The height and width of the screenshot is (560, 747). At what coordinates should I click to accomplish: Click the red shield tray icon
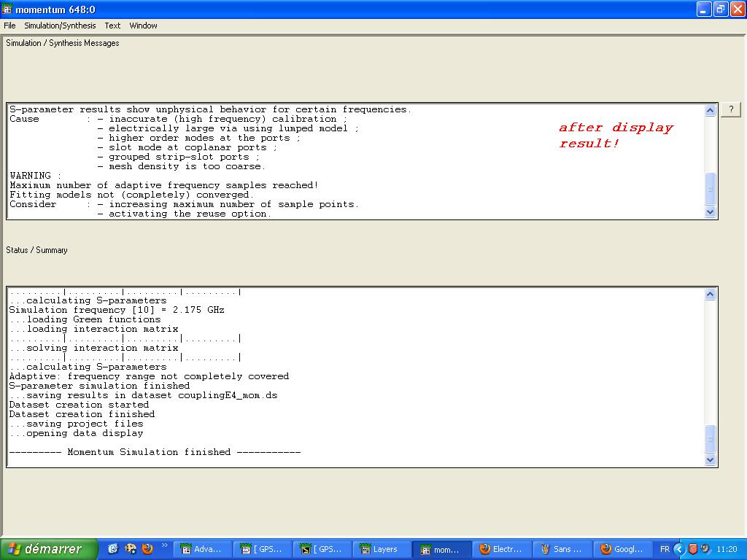point(693,549)
